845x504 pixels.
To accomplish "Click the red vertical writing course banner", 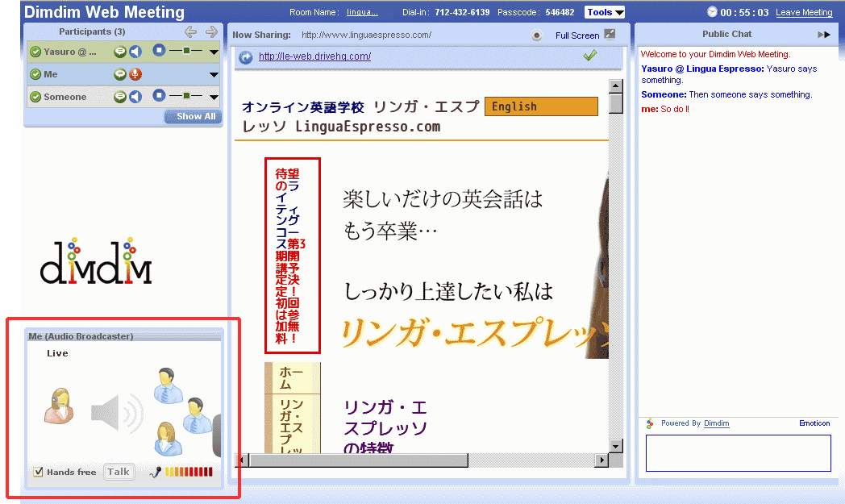I will [x=293, y=256].
